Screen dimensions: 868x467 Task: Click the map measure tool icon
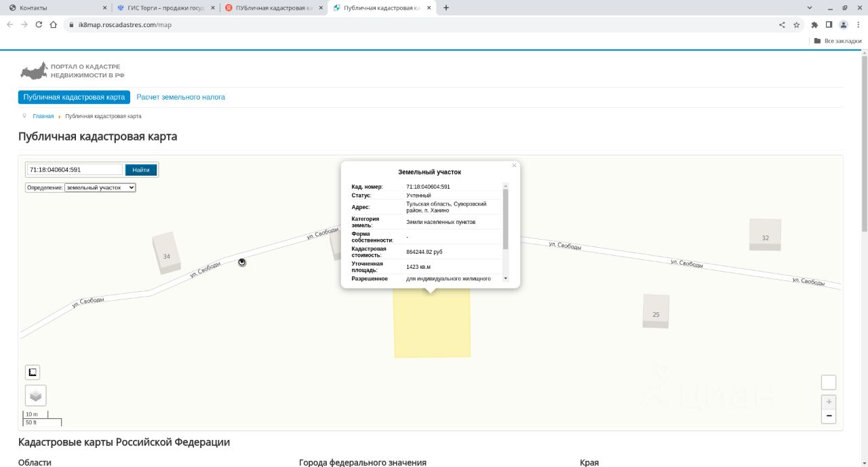click(33, 372)
